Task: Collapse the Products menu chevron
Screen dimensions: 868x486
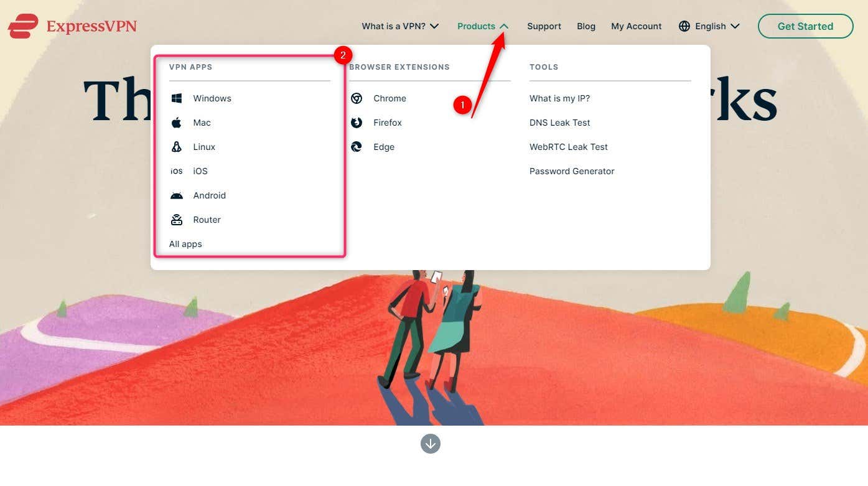Action: tap(504, 26)
